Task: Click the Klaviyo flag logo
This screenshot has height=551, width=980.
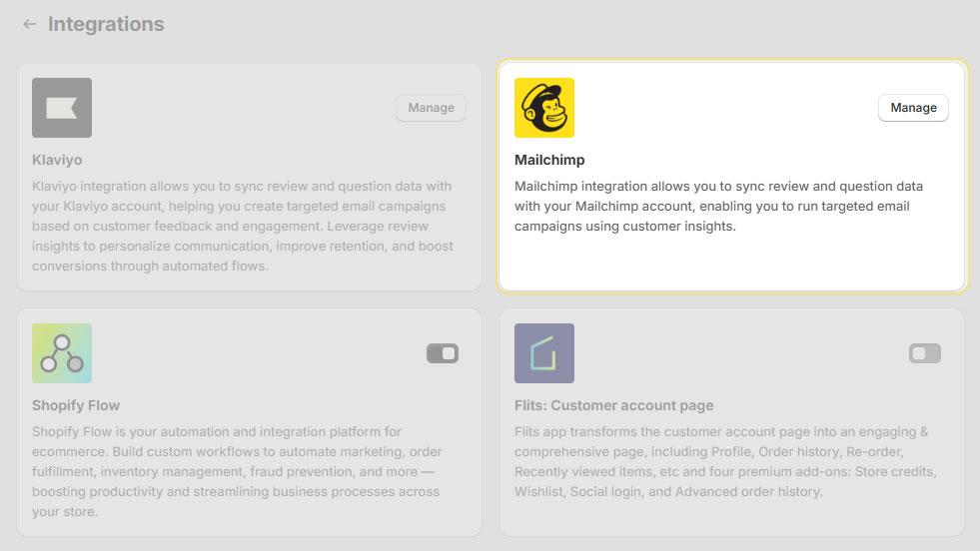Action: 62,108
